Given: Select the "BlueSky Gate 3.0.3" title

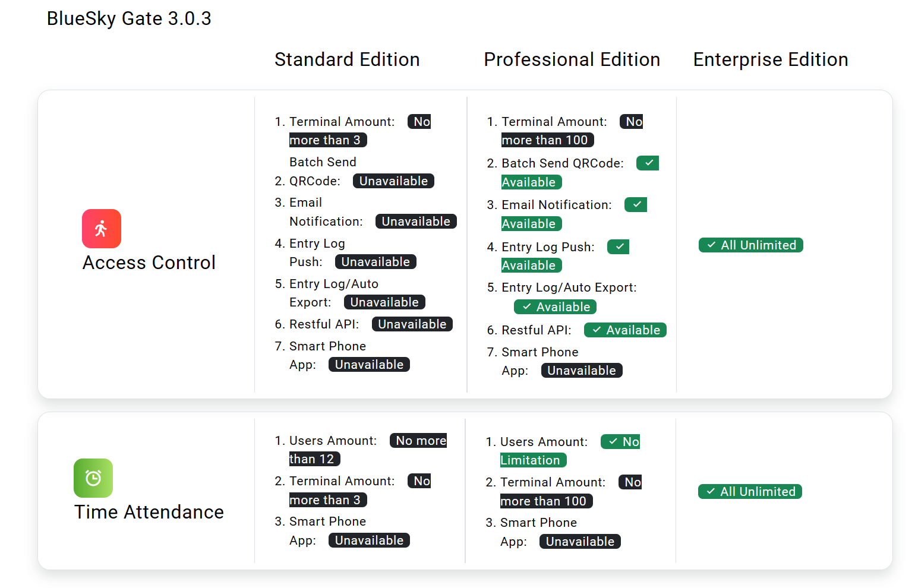Looking at the screenshot, I should coord(129,18).
